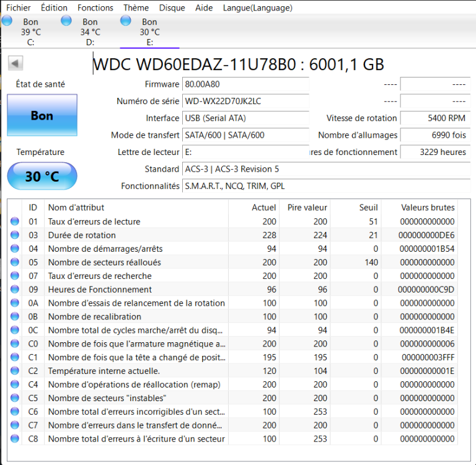Viewport: 476px width, 465px height.
Task: Click the Fonctionnalités field S.M.A.R.T., NCQ, TRIM, GPL
Action: tap(327, 186)
